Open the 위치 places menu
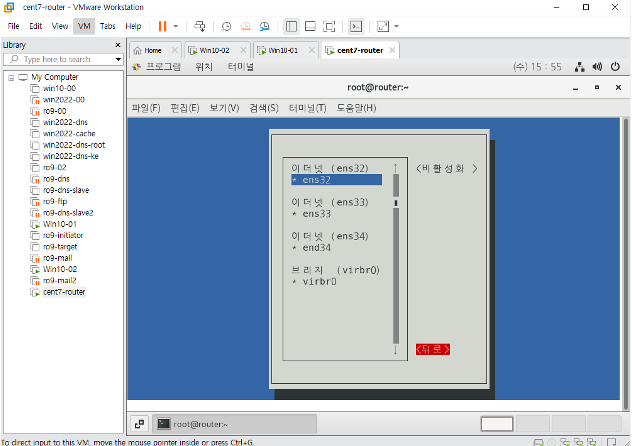632x446 pixels. pos(204,67)
